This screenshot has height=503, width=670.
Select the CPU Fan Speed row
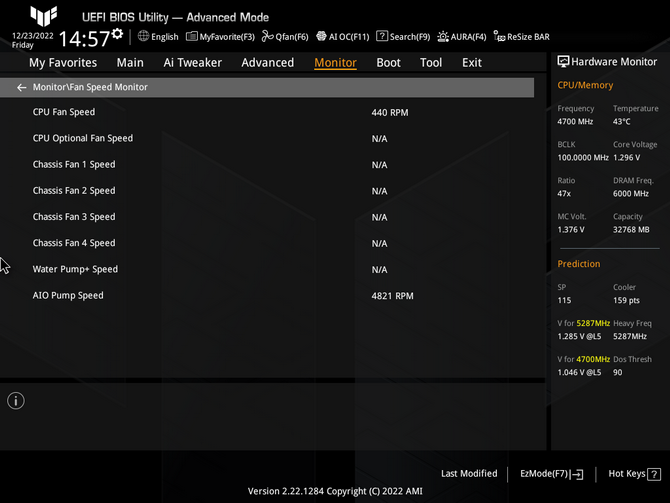point(267,112)
